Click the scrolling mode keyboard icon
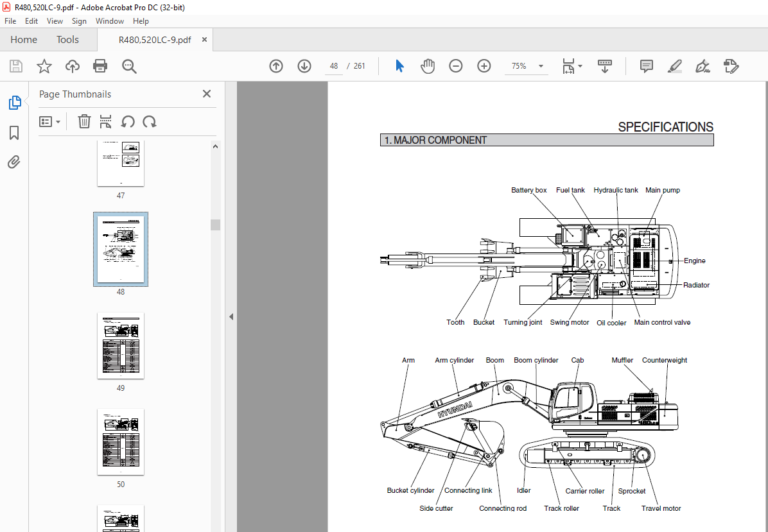The height and width of the screenshot is (532, 768). [605, 66]
